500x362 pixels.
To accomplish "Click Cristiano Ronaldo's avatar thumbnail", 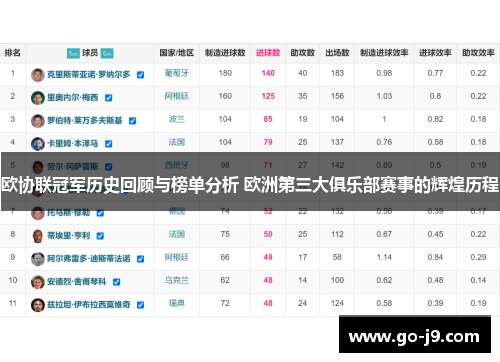I will tap(38, 75).
